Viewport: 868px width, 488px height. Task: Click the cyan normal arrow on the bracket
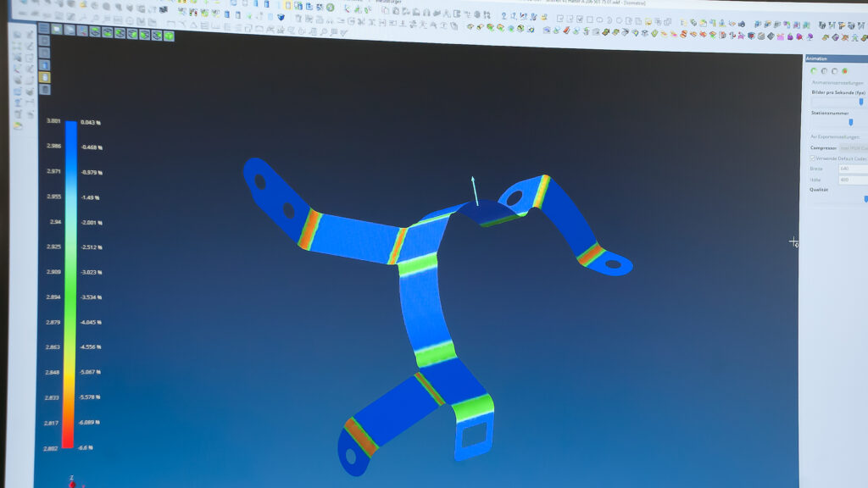coord(475,191)
